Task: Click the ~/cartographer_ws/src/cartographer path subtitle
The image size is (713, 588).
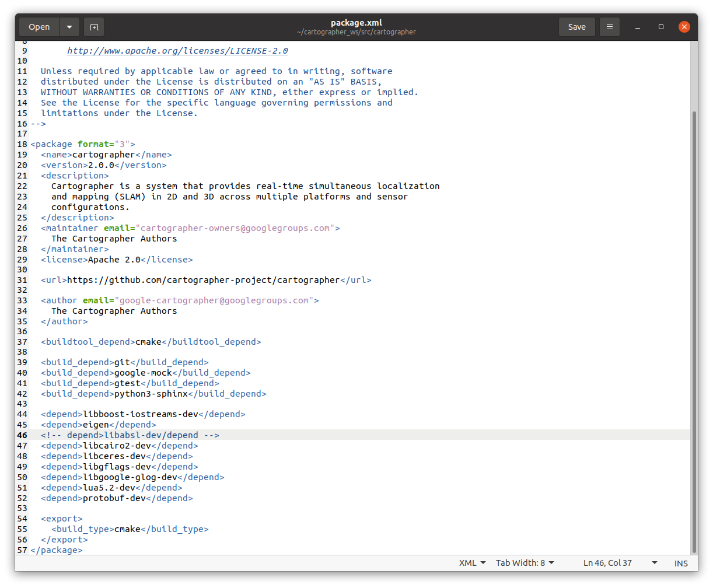Action: pos(356,32)
